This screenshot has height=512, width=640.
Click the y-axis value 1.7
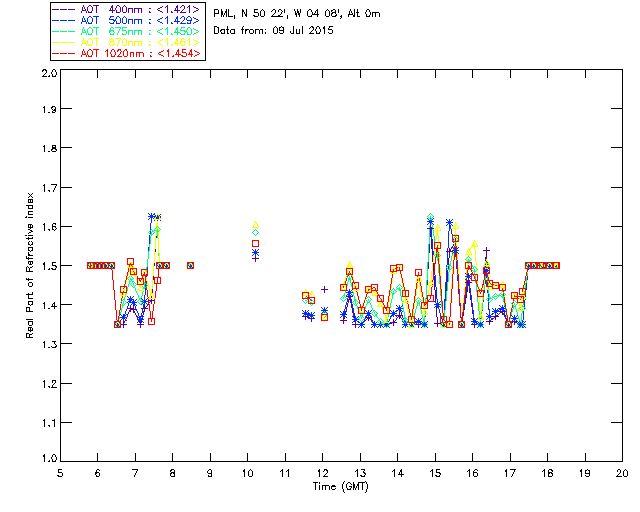pos(49,188)
